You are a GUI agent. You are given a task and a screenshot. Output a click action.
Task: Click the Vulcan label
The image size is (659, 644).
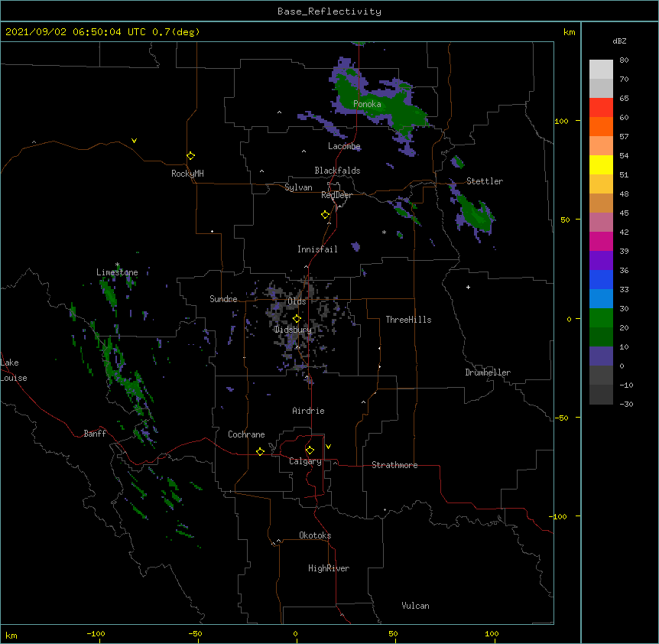415,606
